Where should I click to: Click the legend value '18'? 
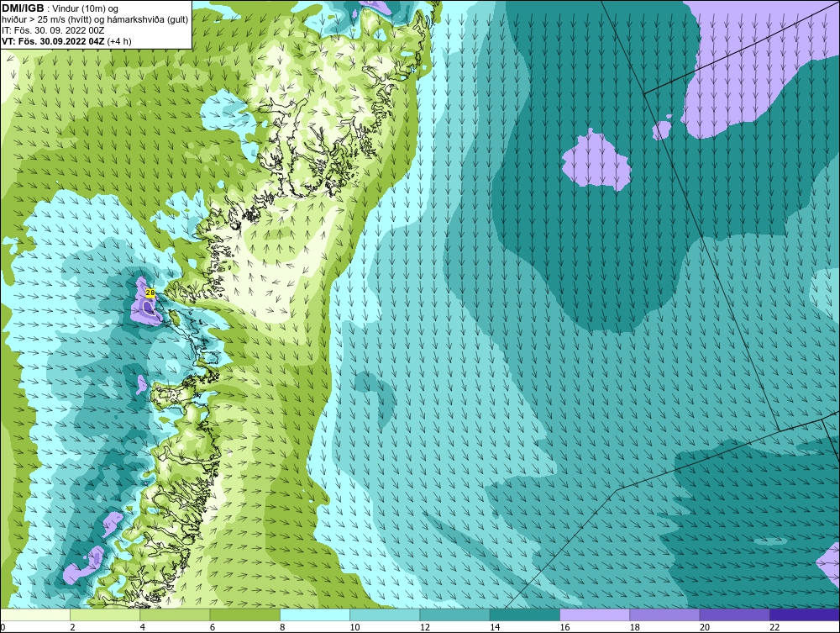[x=635, y=628]
